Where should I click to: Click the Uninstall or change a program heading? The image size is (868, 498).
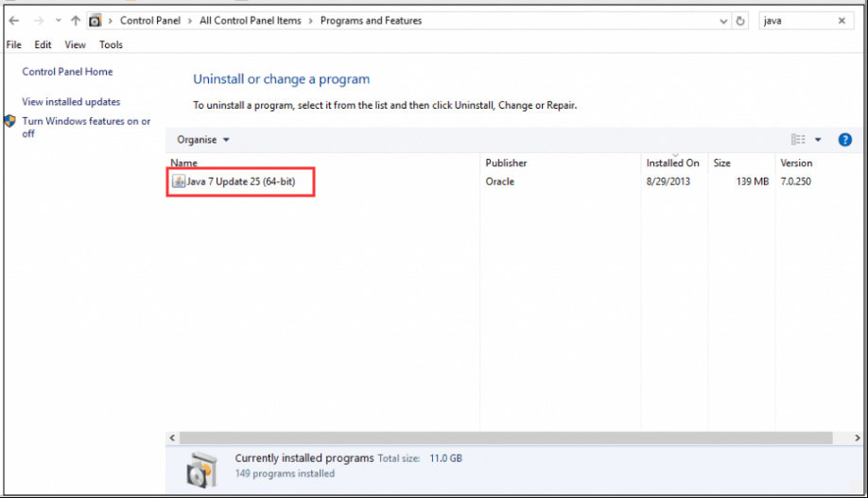coord(281,79)
